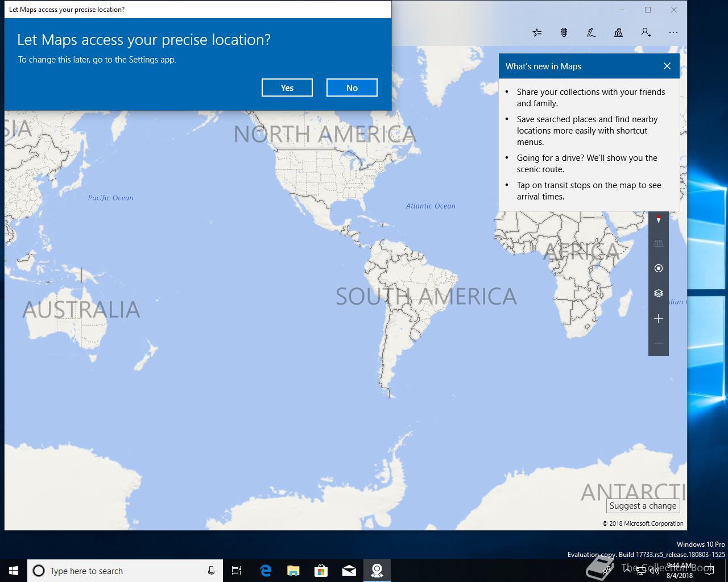This screenshot has height=582, width=728.
Task: Click the network status tray icon
Action: (640, 571)
